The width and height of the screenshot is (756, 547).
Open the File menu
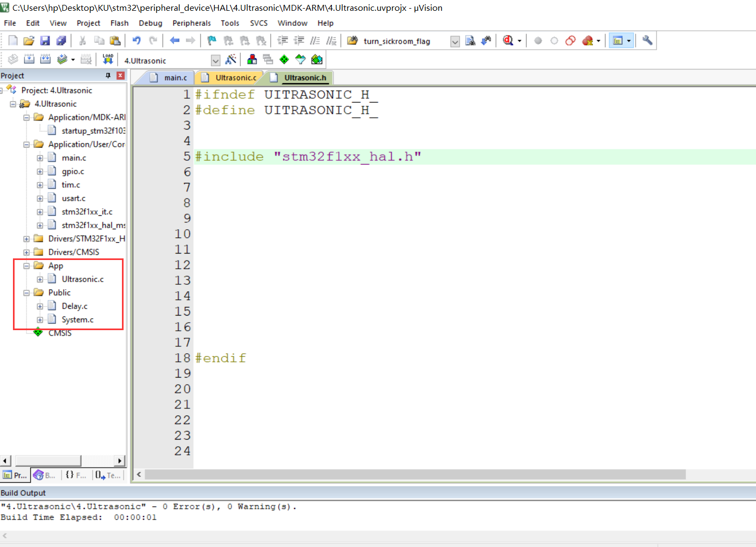(10, 23)
